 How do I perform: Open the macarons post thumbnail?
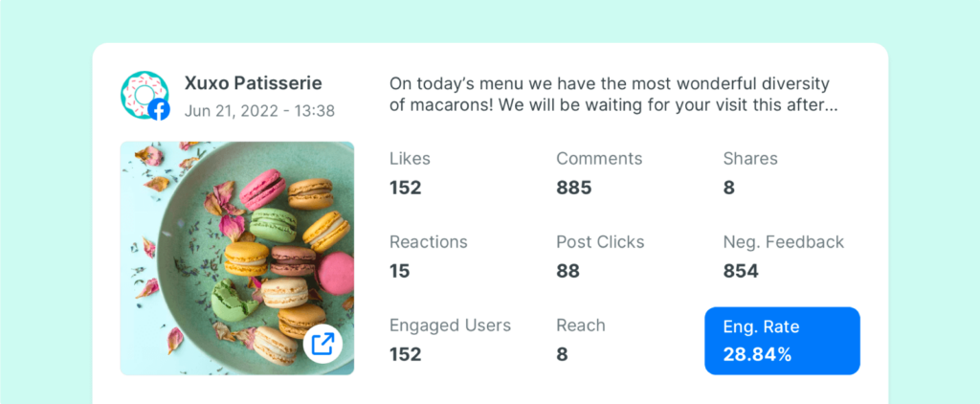click(237, 258)
